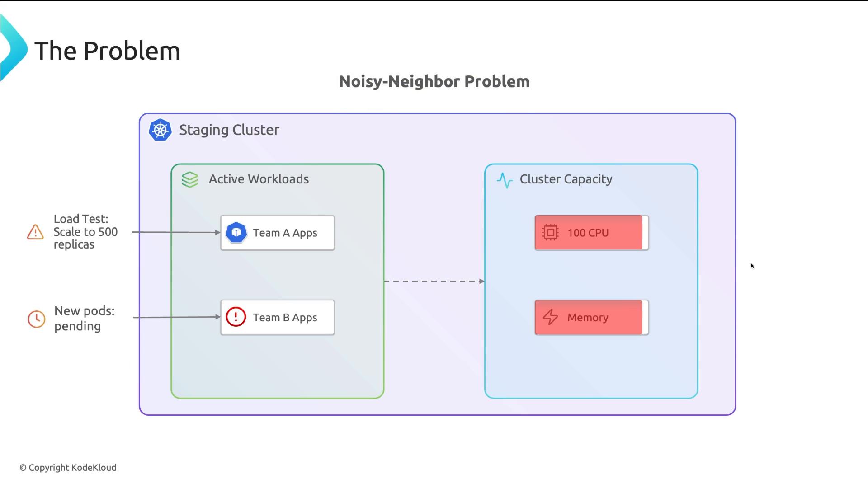Click the 'The Problem' slide title
Viewport: 868px width, 488px height.
coord(107,51)
